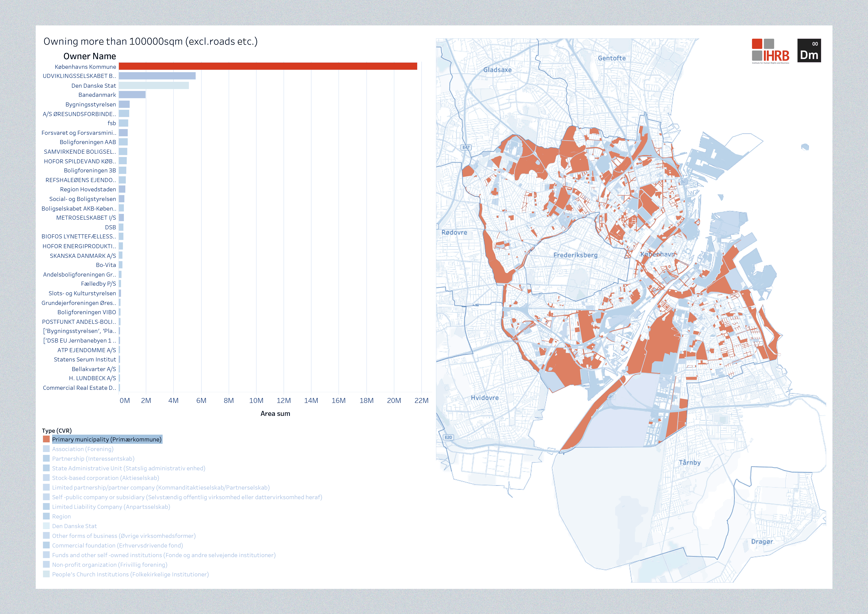Click DSB owner name
This screenshot has height=614, width=868.
[111, 227]
